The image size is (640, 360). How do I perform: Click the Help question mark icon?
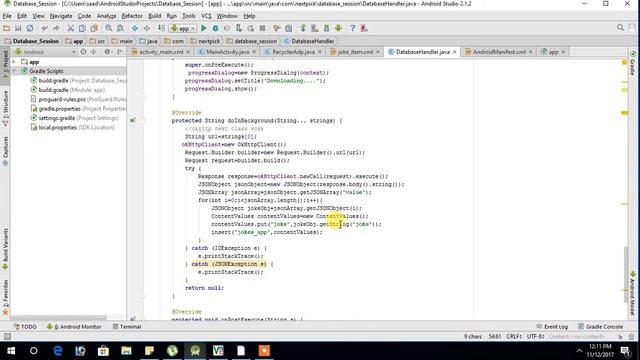click(353, 28)
